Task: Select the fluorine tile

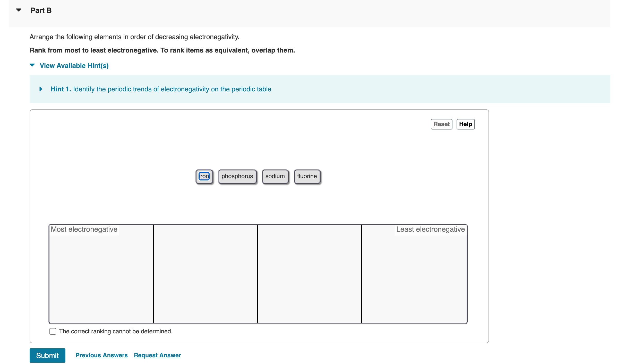Action: pos(307,176)
